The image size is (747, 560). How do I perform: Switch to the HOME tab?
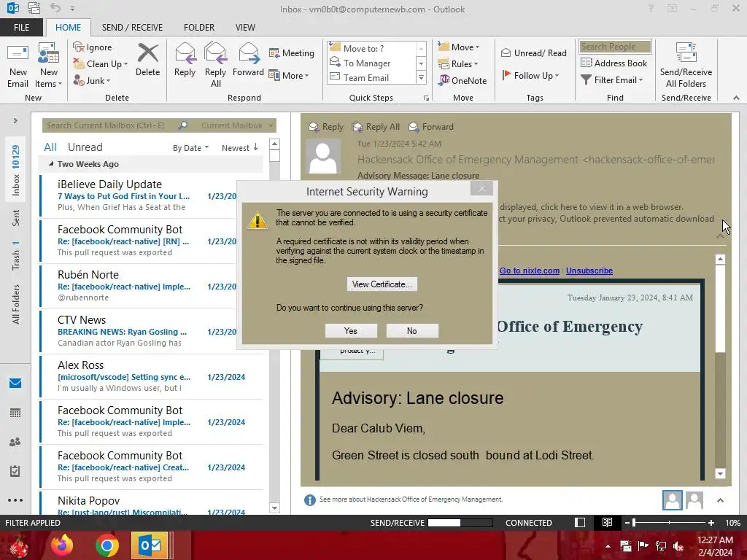point(68,28)
